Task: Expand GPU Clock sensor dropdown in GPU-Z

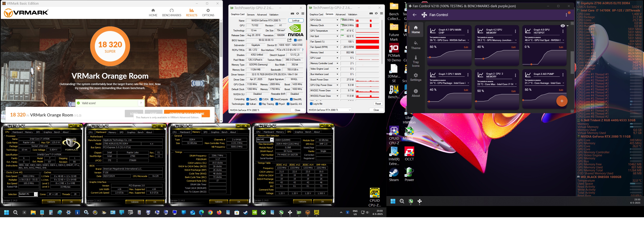Action: click(337, 20)
